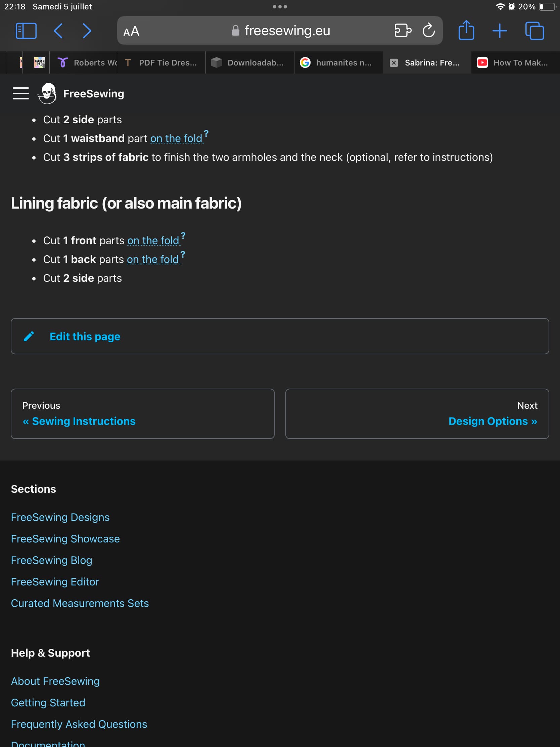Screen dimensions: 560x747
Task: Go forward with the forward arrow
Action: pyautogui.click(x=87, y=31)
